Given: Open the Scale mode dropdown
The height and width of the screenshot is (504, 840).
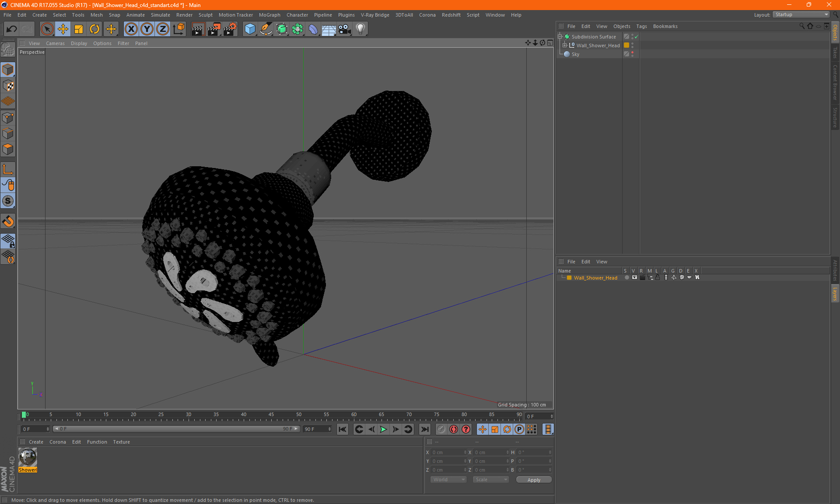Looking at the screenshot, I should 491,480.
